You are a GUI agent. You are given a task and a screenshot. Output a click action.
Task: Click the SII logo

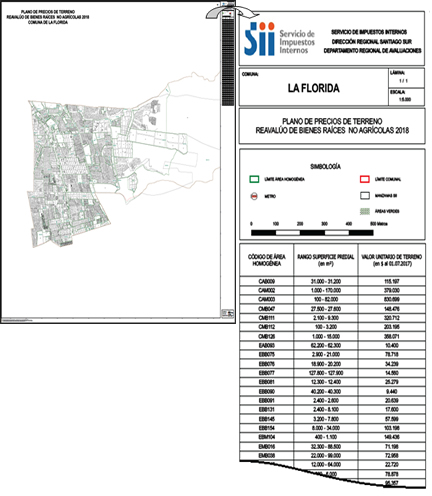tap(259, 39)
